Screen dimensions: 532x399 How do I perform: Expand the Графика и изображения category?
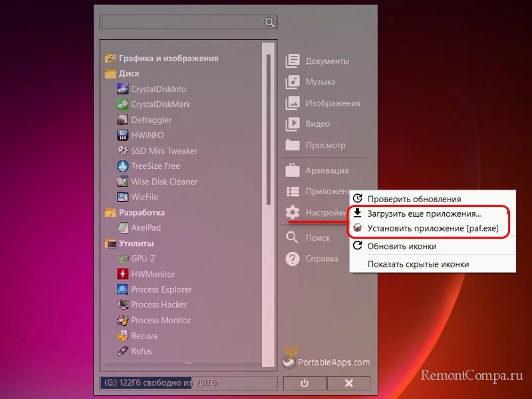click(x=168, y=59)
